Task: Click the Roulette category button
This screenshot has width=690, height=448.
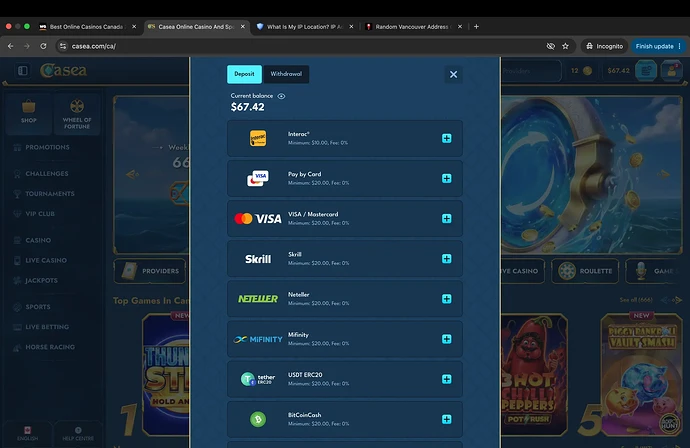Action: click(x=585, y=271)
